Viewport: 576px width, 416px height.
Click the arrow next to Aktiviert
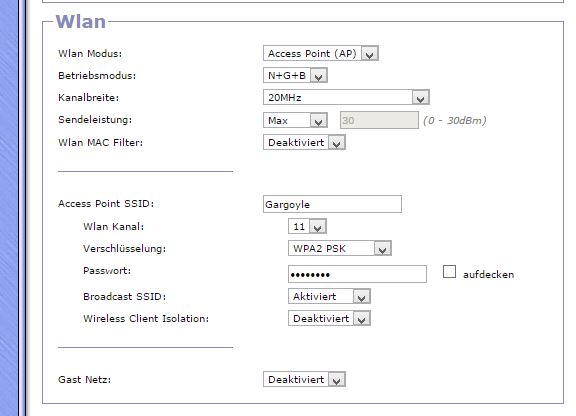[x=361, y=297]
